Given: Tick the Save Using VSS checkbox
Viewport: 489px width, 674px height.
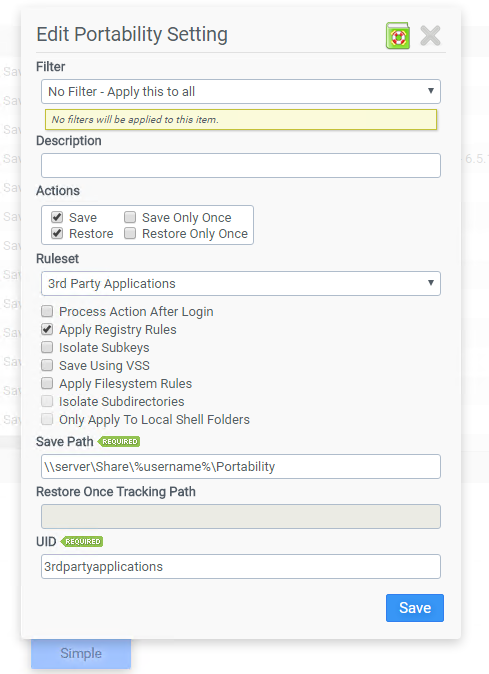Looking at the screenshot, I should pos(47,365).
